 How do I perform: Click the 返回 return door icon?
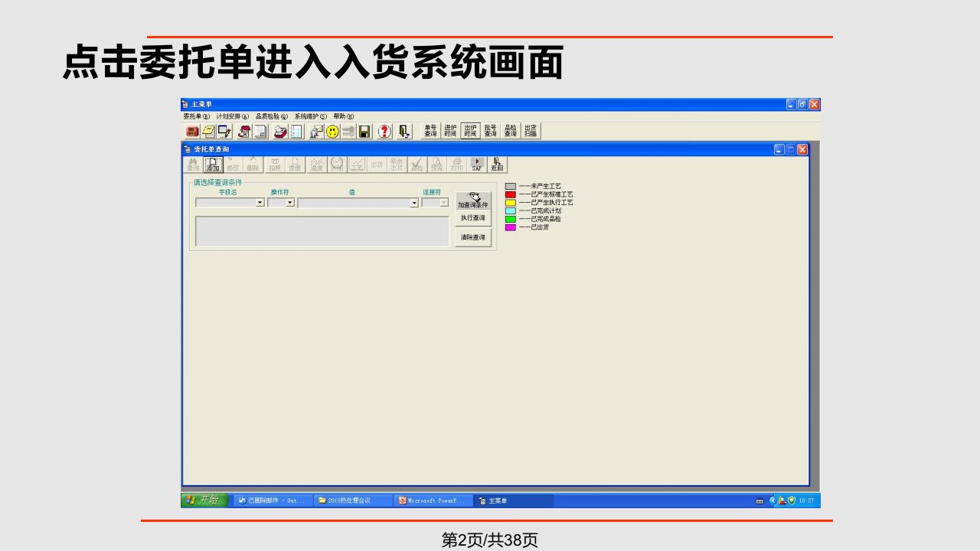[x=497, y=165]
